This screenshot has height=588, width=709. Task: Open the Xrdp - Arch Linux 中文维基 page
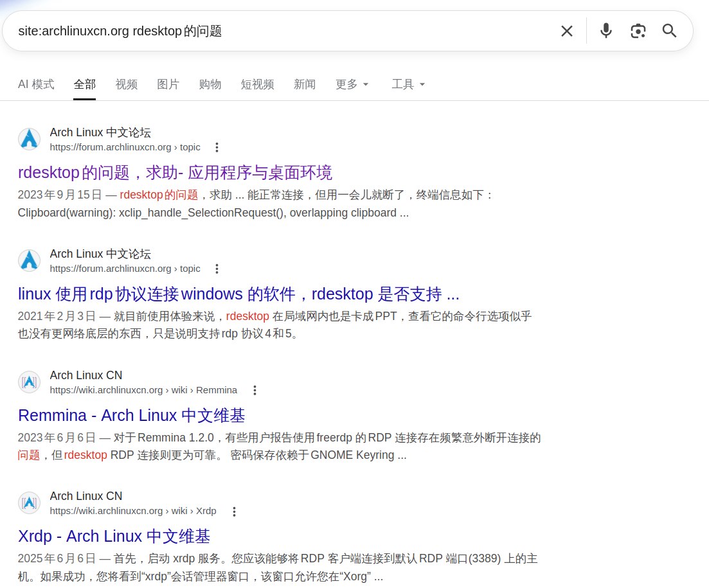click(114, 536)
